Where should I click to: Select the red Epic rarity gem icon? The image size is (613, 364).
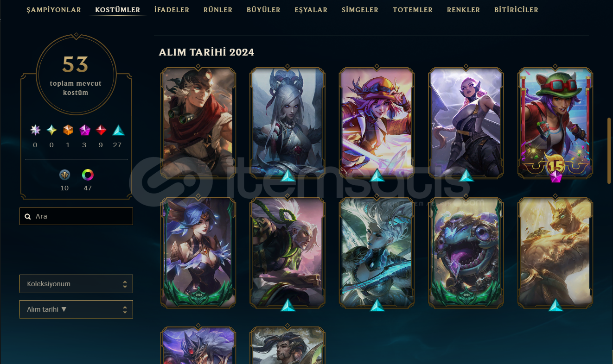coord(101,131)
